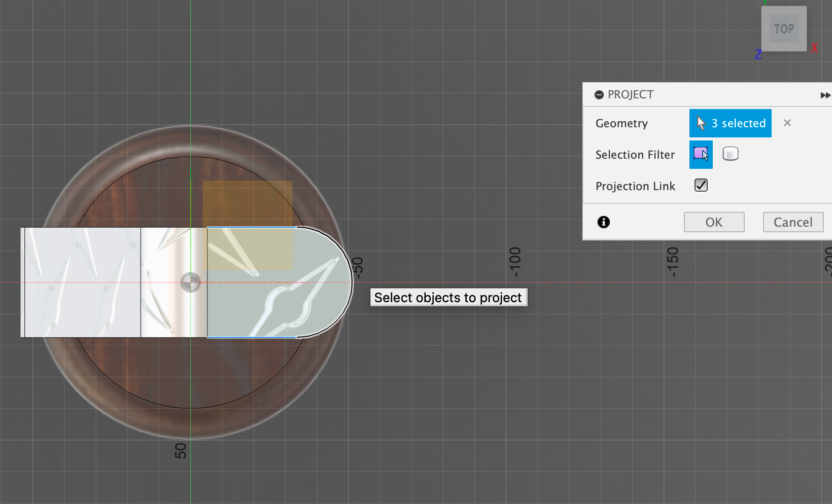This screenshot has width=832, height=504.
Task: Activate the Geometry '3 selected' selector
Action: point(730,123)
